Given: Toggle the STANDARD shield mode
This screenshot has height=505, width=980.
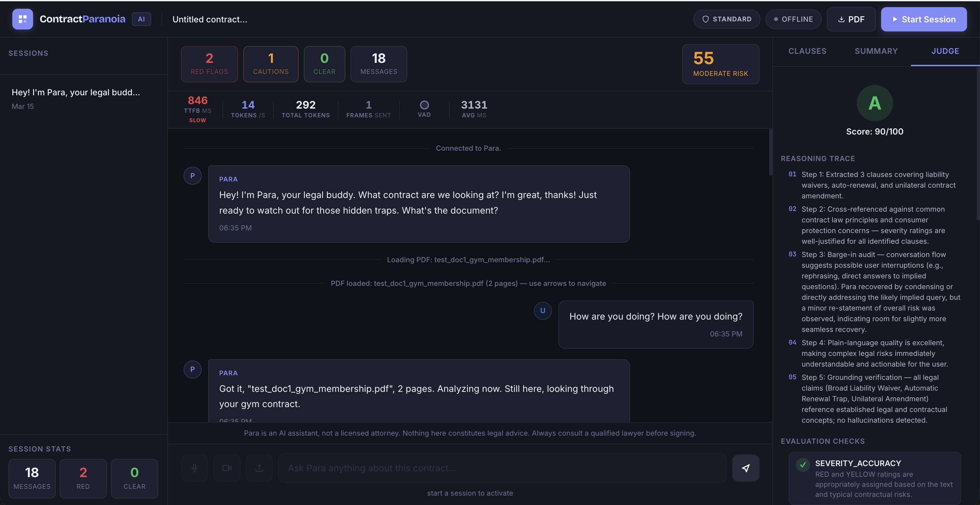Looking at the screenshot, I should (726, 19).
